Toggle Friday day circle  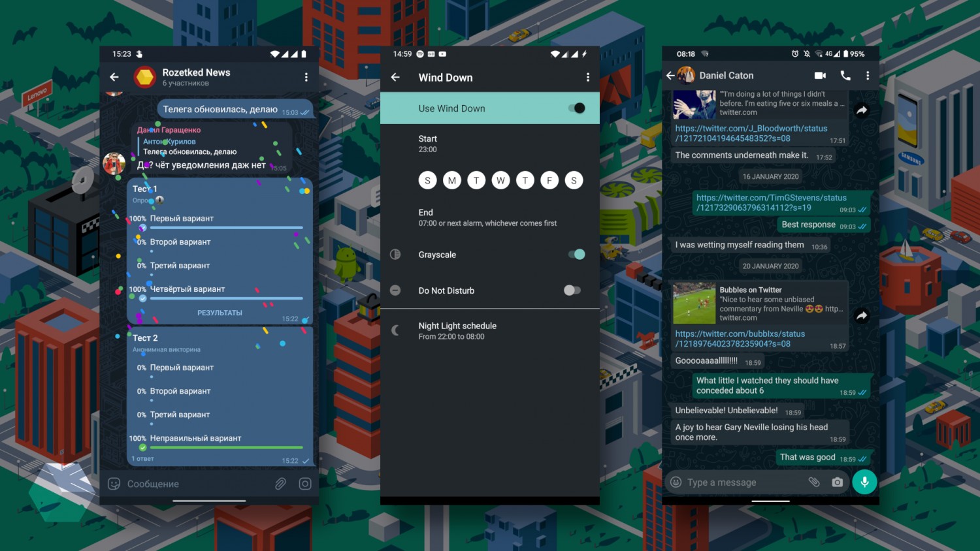pyautogui.click(x=549, y=181)
